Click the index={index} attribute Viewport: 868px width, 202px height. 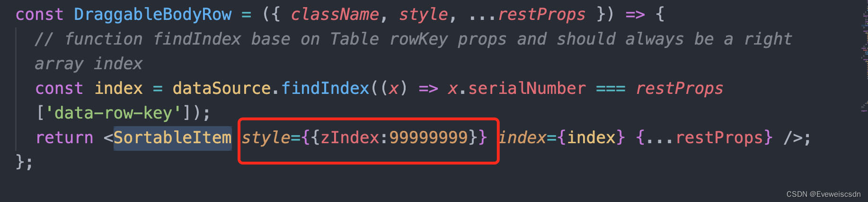562,138
